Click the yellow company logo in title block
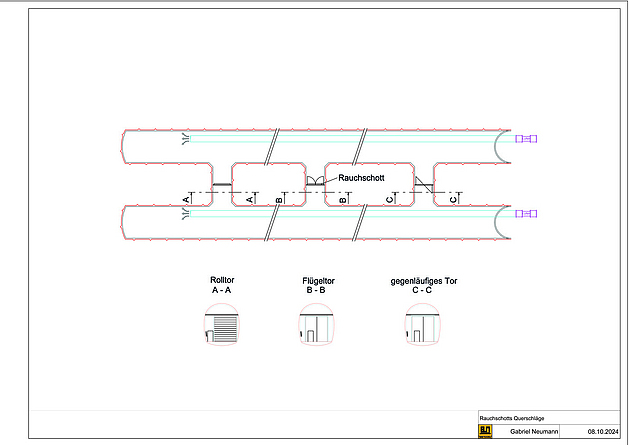Screen dimensions: 629x445 pos(485,431)
